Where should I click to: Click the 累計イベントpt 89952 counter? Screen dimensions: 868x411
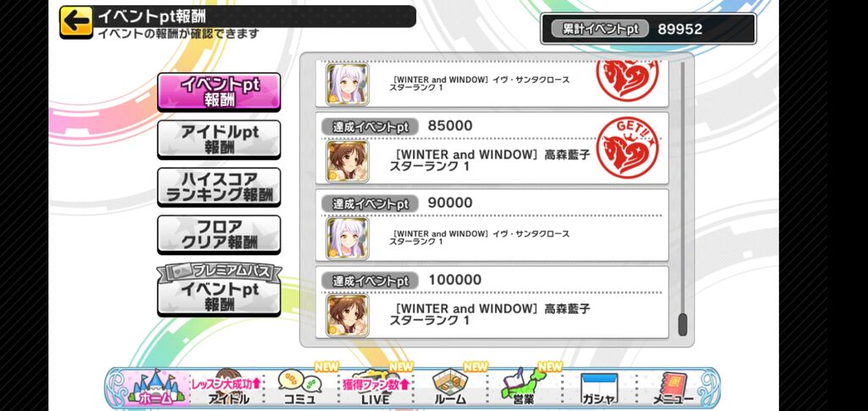click(x=648, y=29)
